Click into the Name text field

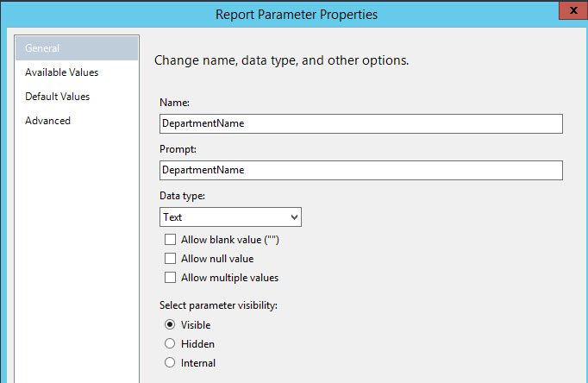click(x=360, y=123)
